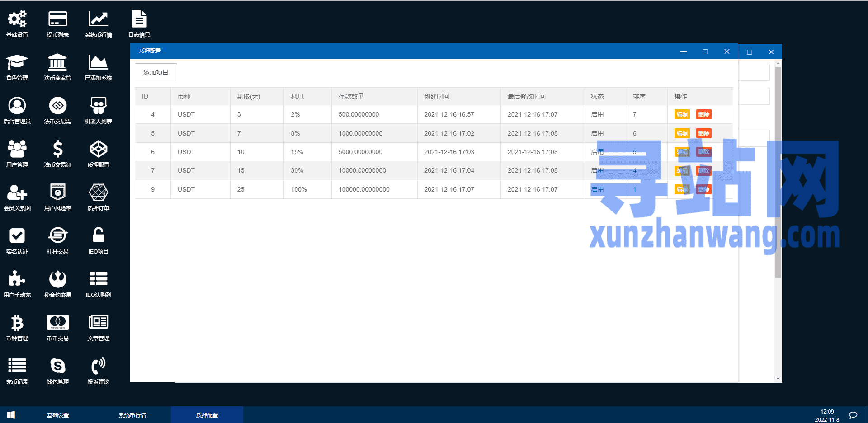Viewport: 868px width, 423px height.
Task: Open 币种管理 bitcoin icon
Action: (x=17, y=323)
